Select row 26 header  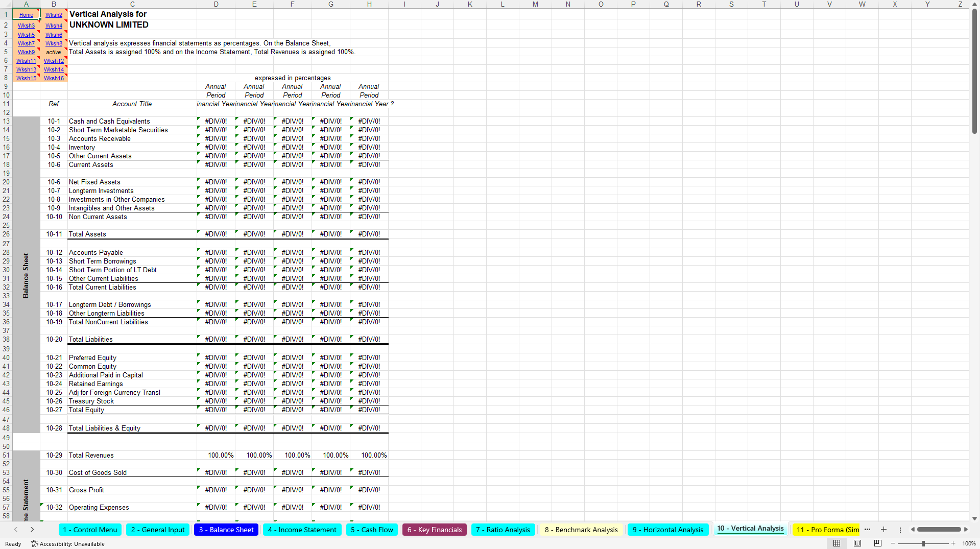(x=6, y=234)
